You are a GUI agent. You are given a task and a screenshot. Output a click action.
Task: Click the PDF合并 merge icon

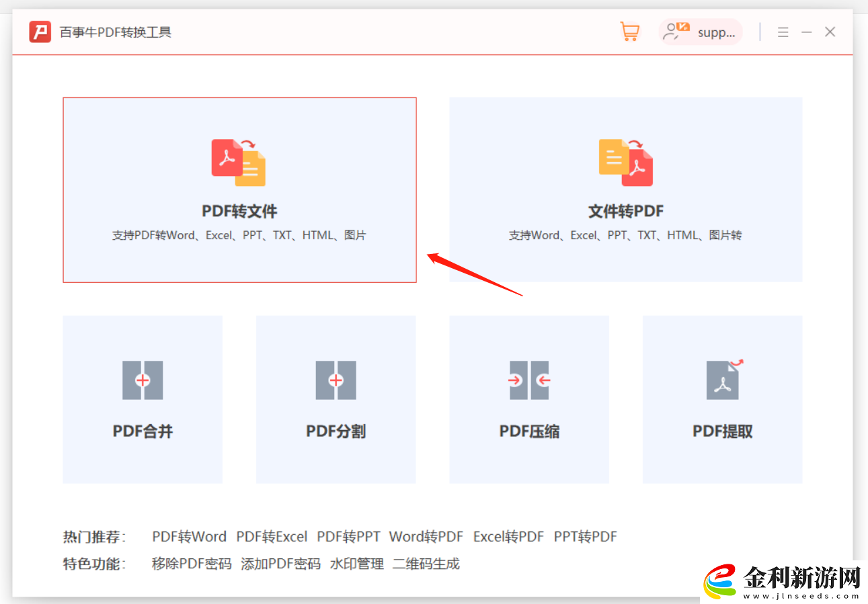point(143,380)
